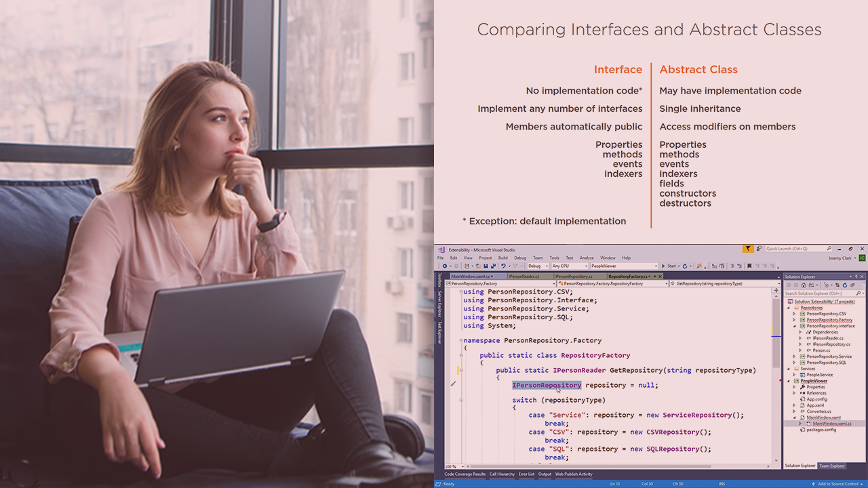The image size is (868, 488).
Task: Open the PeopleViewer startup project dropdown
Action: click(623, 266)
